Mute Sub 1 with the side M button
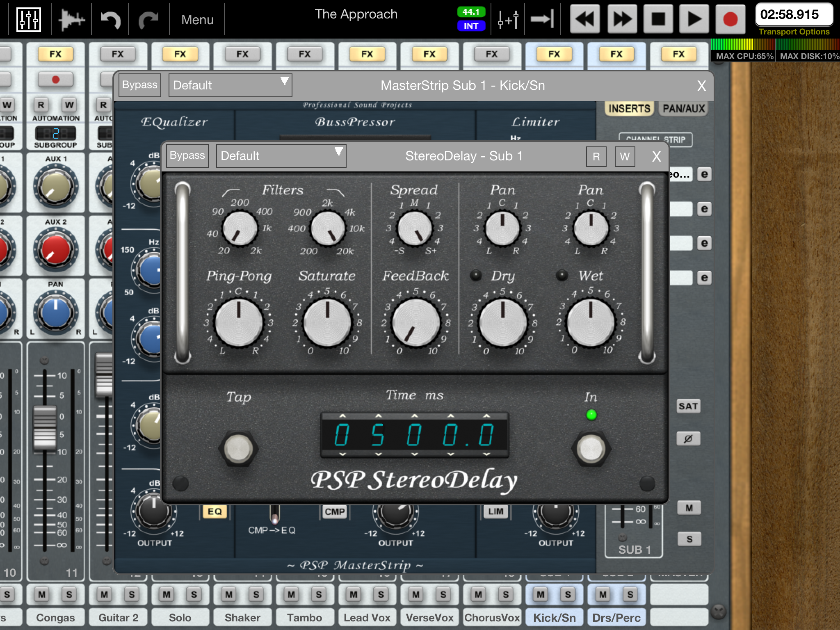The height and width of the screenshot is (630, 840). coord(689,508)
